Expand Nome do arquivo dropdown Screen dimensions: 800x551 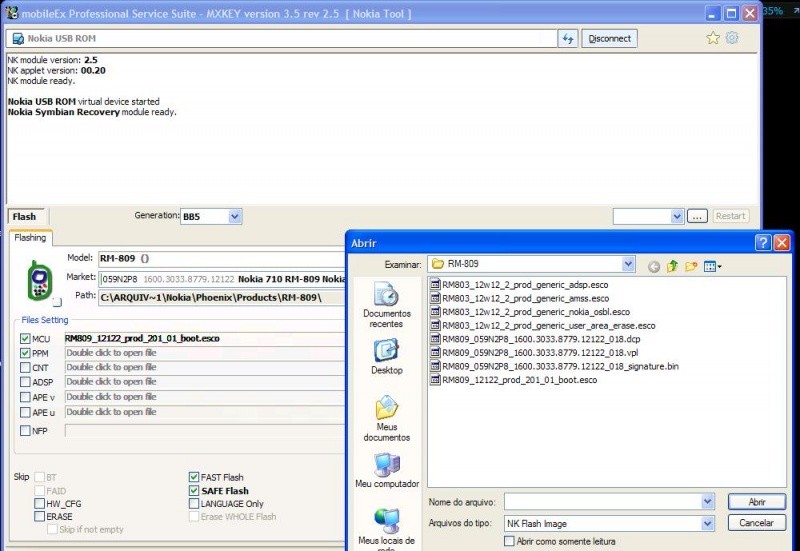(x=707, y=502)
